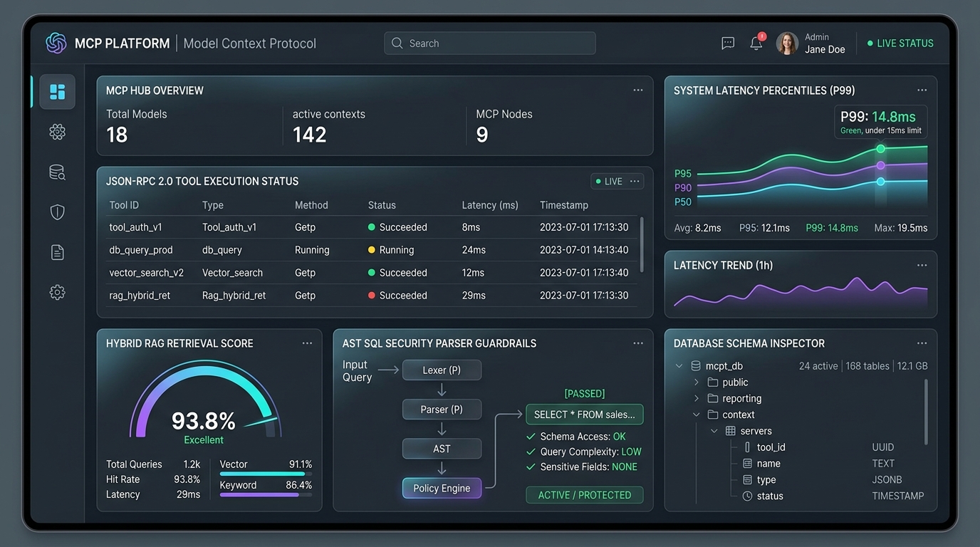The height and width of the screenshot is (547, 980).
Task: Open the MCP Hub Overview three-dot menu
Action: 638,90
